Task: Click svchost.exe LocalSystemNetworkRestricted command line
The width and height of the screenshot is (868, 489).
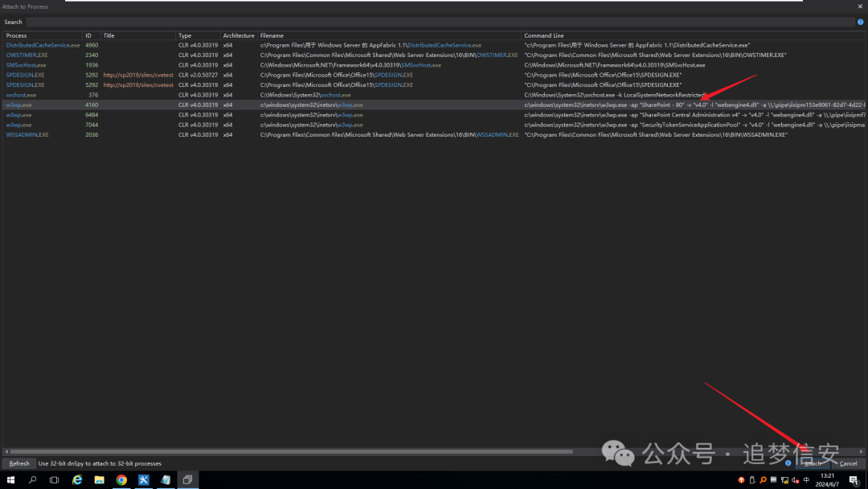Action: click(615, 95)
